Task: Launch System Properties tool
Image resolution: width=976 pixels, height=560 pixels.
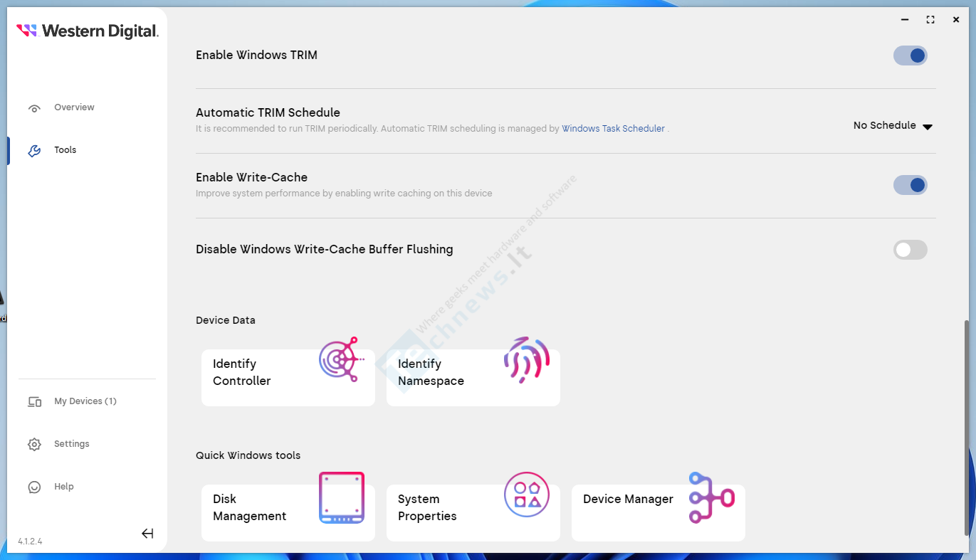Action: pyautogui.click(x=473, y=513)
